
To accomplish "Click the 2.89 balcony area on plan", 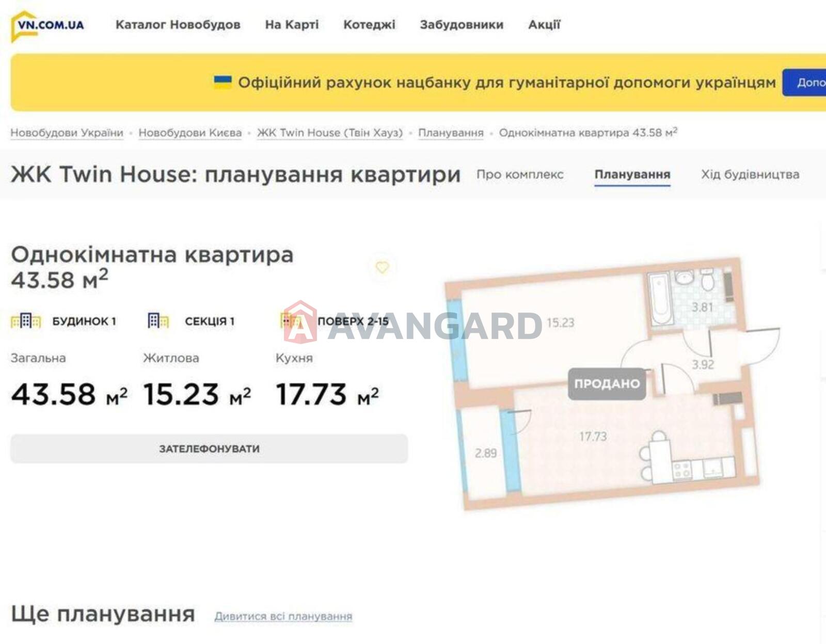I will pos(486,453).
